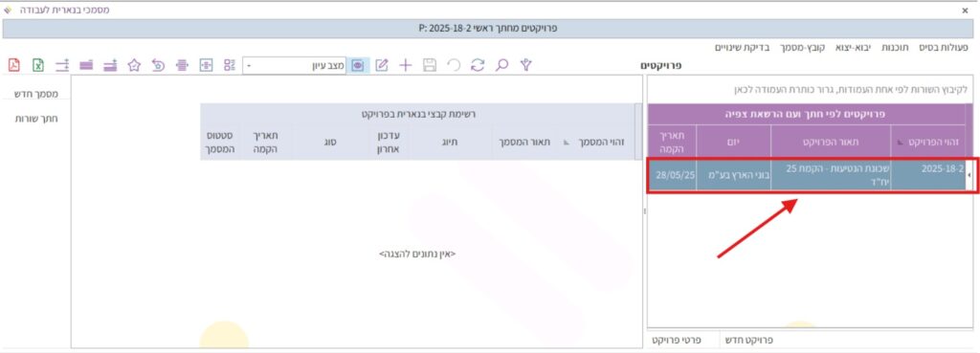Click the filter funnel icon

pos(526,65)
